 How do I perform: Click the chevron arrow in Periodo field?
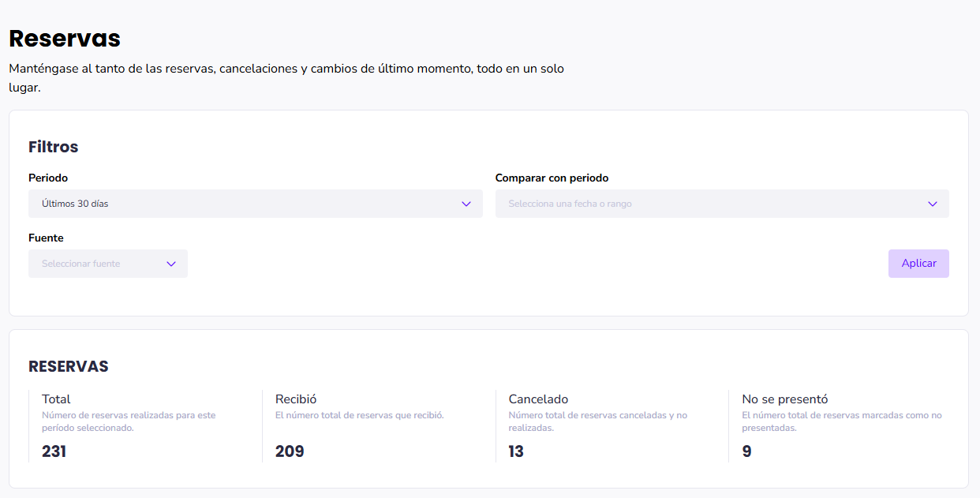pyautogui.click(x=466, y=204)
